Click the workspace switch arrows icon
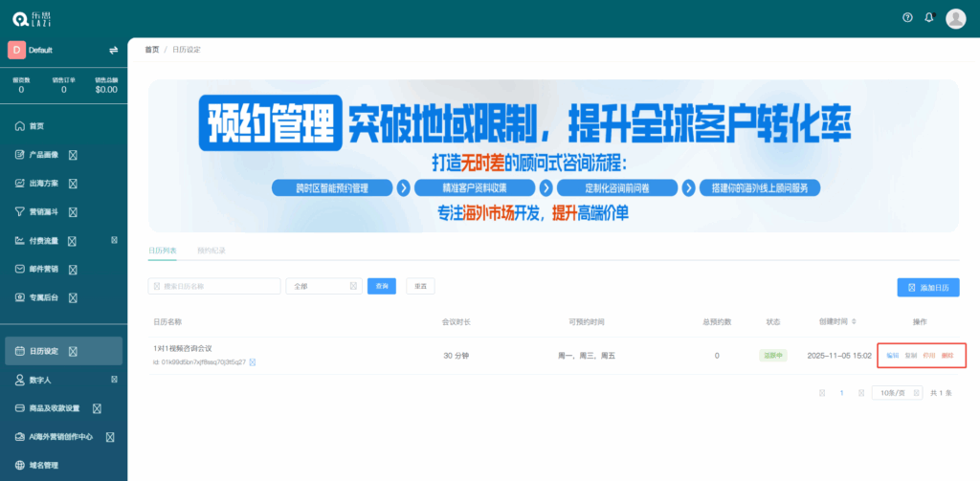Viewport: 980px width, 481px height. pyautogui.click(x=113, y=50)
